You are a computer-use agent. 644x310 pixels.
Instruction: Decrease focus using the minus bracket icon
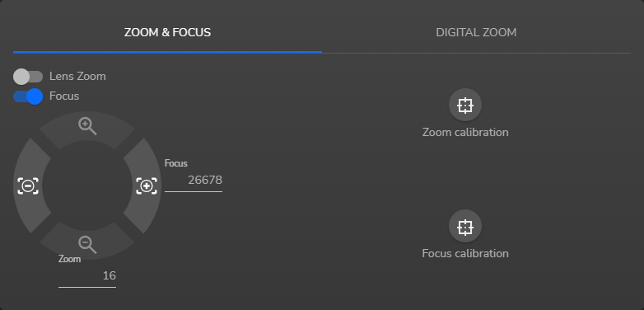point(28,186)
